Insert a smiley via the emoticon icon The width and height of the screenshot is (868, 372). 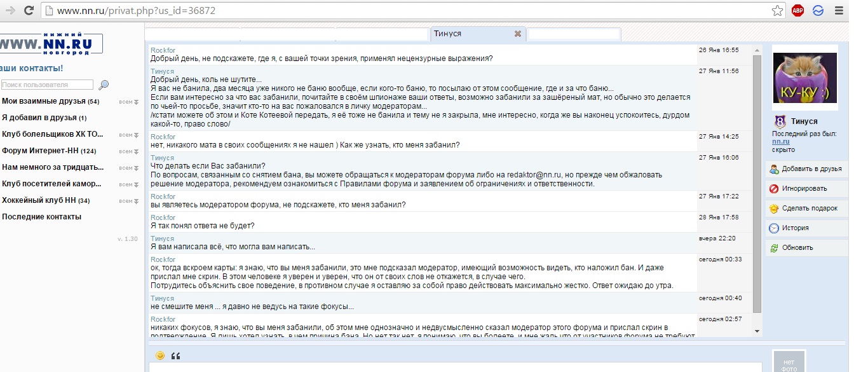click(160, 355)
